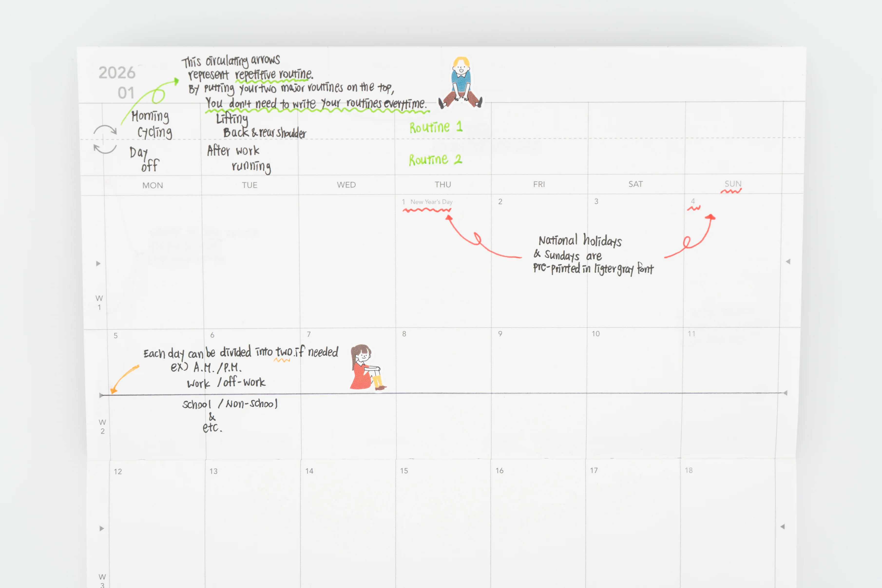Viewport: 882px width, 588px height.
Task: Click the W 3 week label
Action: [x=102, y=580]
